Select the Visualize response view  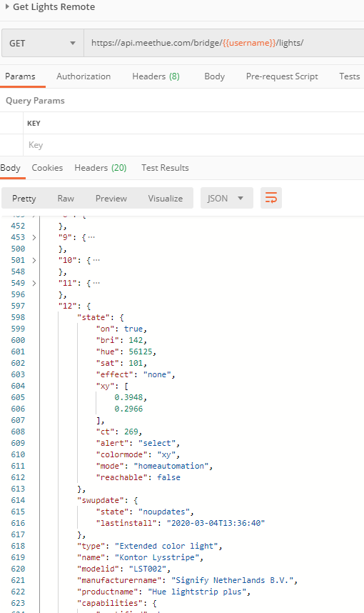coord(165,198)
